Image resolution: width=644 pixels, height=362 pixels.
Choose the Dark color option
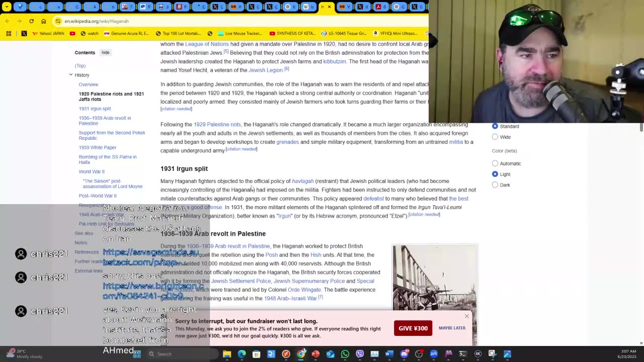tap(495, 185)
